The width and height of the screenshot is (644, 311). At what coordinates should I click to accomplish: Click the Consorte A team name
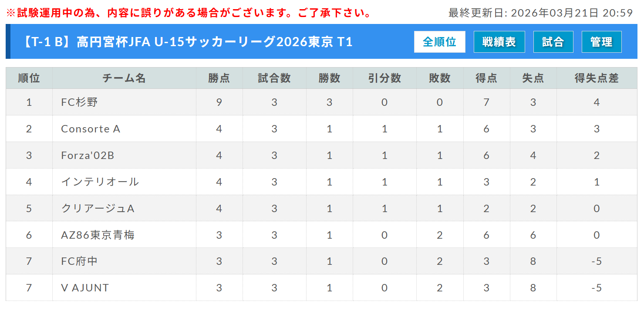[91, 129]
